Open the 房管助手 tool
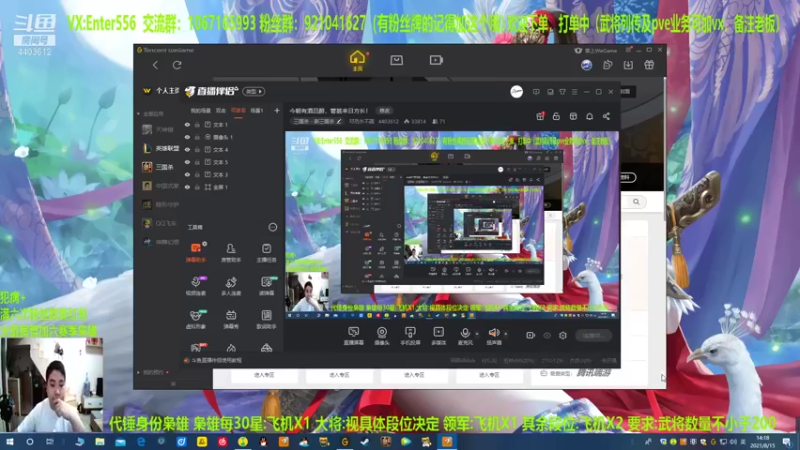 pyautogui.click(x=231, y=252)
